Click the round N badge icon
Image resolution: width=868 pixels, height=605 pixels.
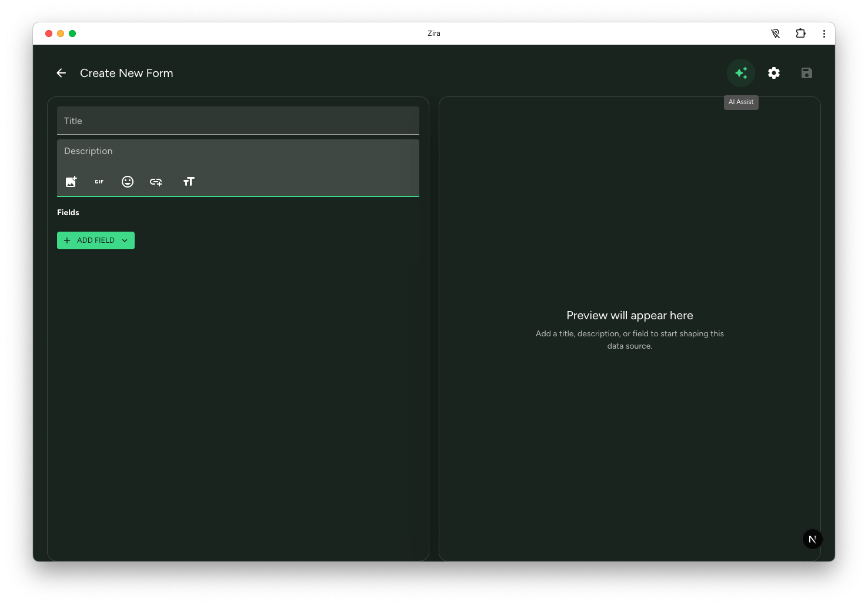(813, 539)
